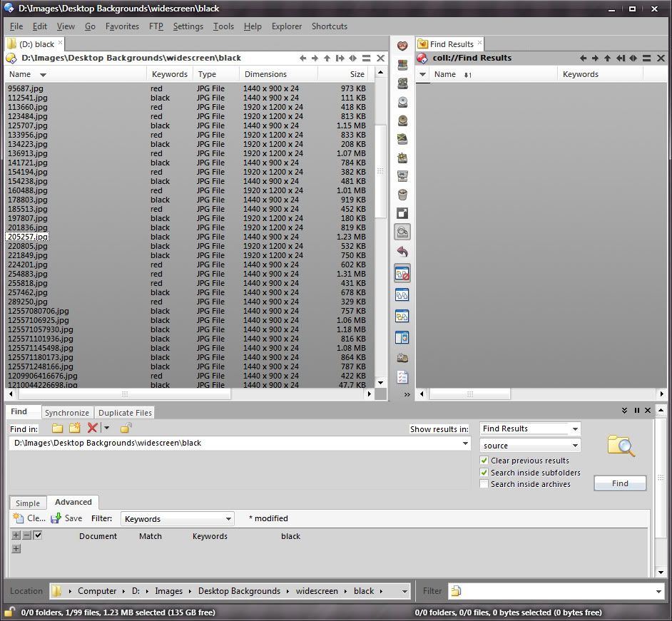Expand the center toolbar overflow chevron
The width and height of the screenshot is (672, 621).
(x=407, y=394)
